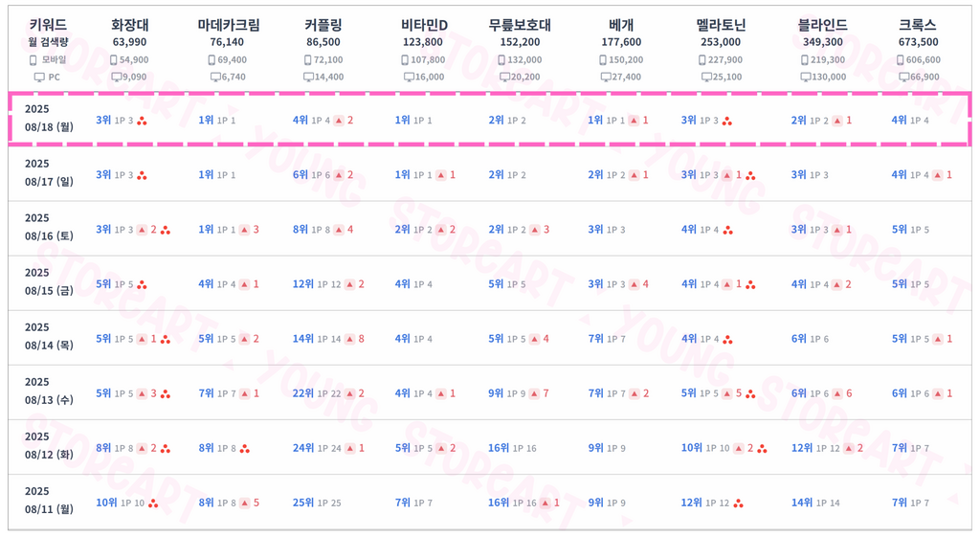980x536 pixels.
Task: Open the 1위 rank link for 08/18 마데카크림
Action: (207, 120)
